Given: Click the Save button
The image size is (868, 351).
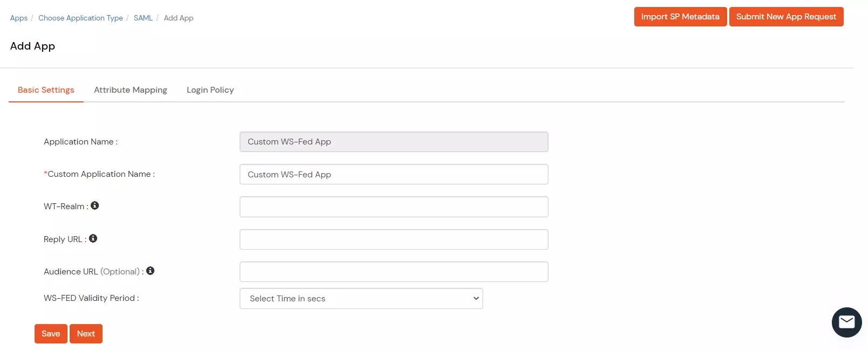Looking at the screenshot, I should (51, 334).
